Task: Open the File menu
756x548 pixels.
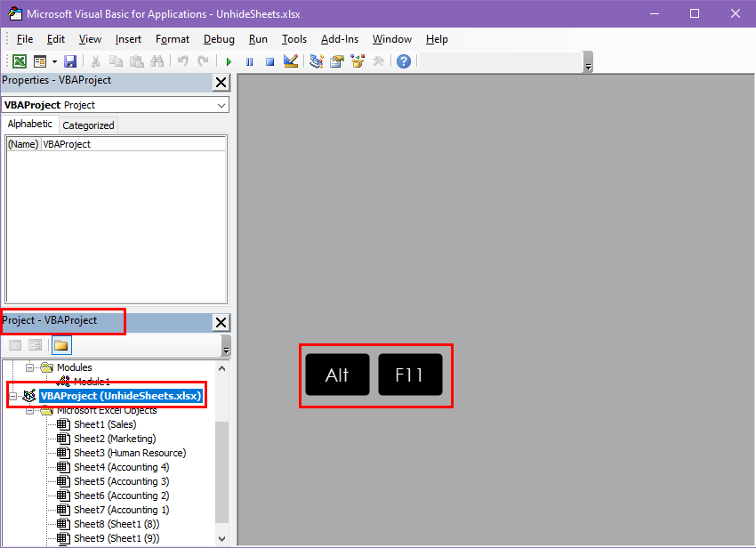Action: coord(25,39)
